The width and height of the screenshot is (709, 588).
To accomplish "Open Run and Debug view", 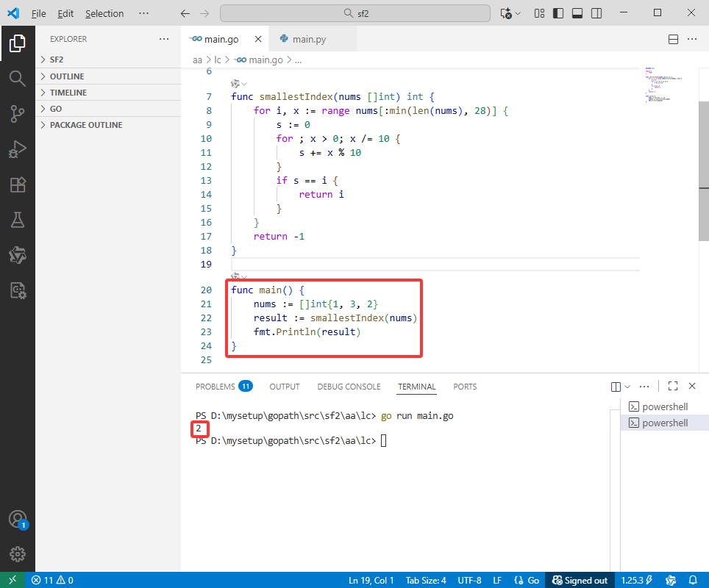I will click(x=17, y=149).
